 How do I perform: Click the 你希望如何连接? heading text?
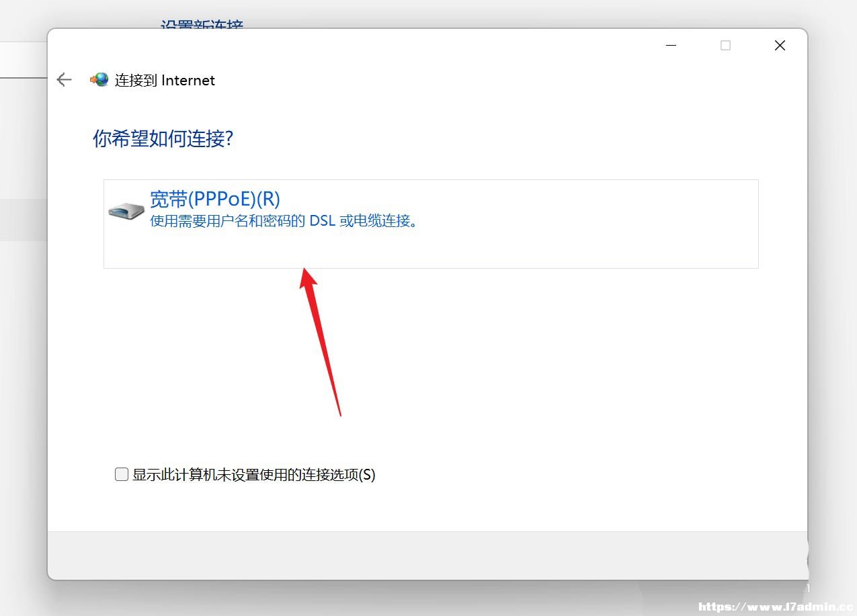coord(163,139)
